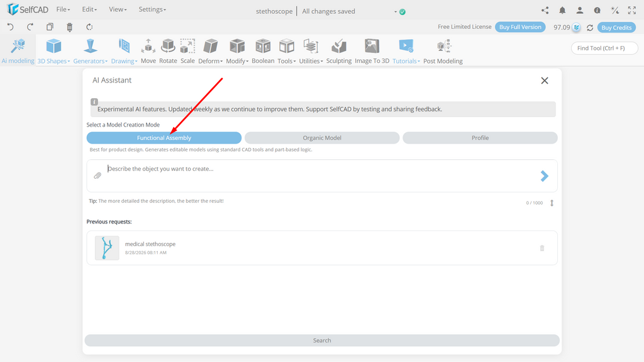Open the Edit menu

89,9
